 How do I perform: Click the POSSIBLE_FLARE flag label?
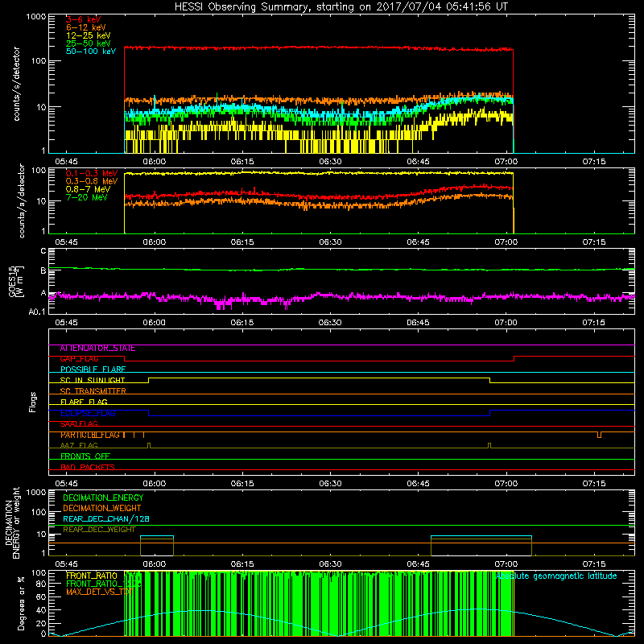[93, 369]
